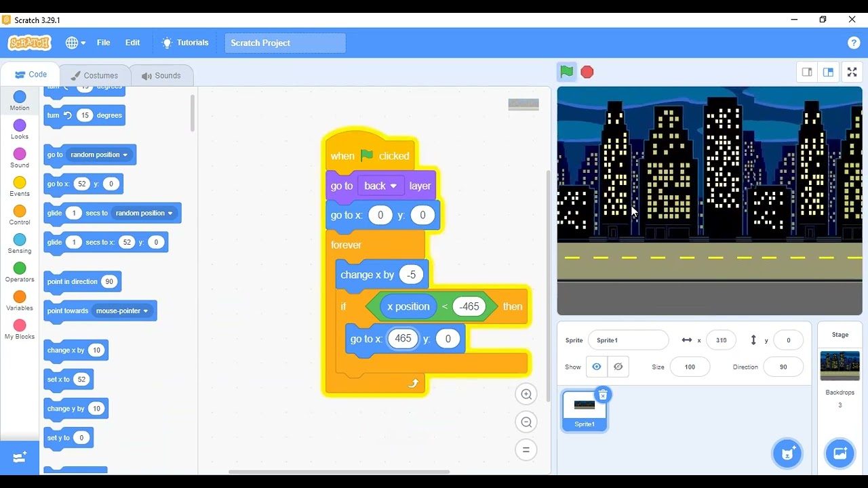The width and height of the screenshot is (868, 488).
Task: Select the Variables block category
Action: click(x=20, y=300)
